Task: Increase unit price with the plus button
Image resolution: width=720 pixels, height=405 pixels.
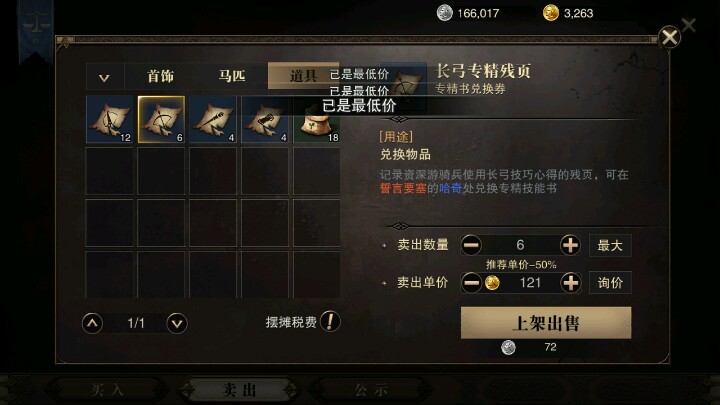Action: tap(570, 282)
